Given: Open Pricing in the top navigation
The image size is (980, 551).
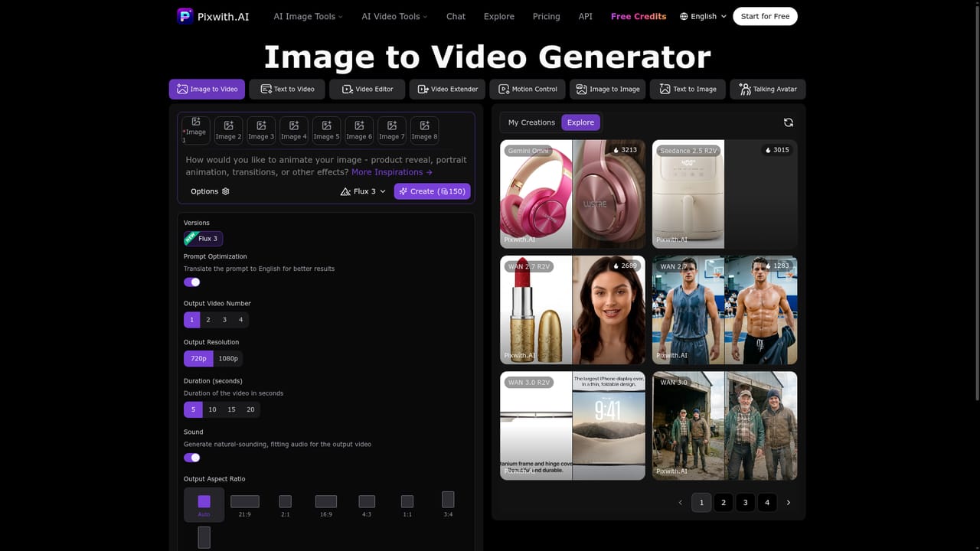Looking at the screenshot, I should click(546, 16).
